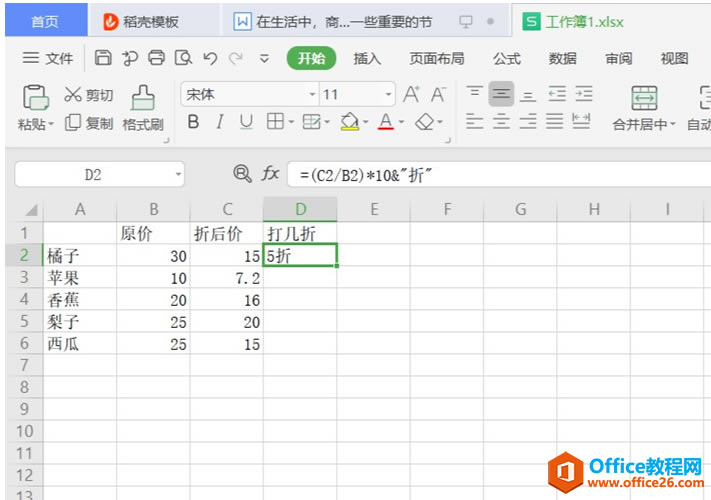Click the red font color A
The height and width of the screenshot is (500, 711).
coord(386,122)
